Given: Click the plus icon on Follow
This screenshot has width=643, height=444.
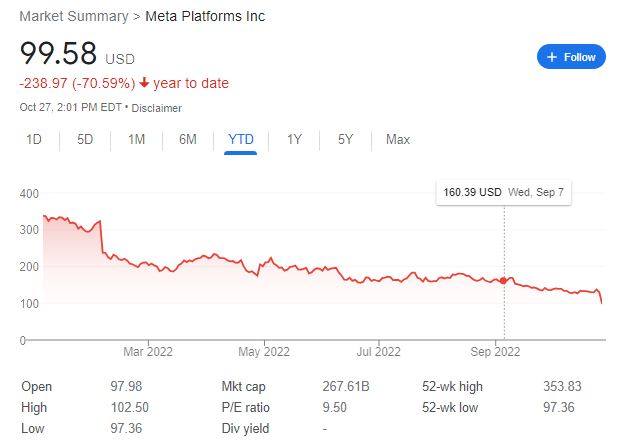Looking at the screenshot, I should click(x=552, y=57).
